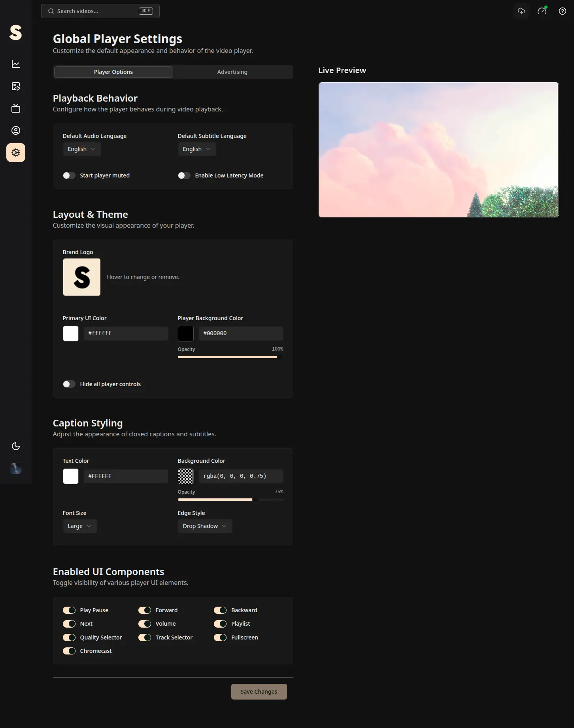Click the caption background 75% Opacity slider
Screen dimensions: 574x728
coord(230,500)
